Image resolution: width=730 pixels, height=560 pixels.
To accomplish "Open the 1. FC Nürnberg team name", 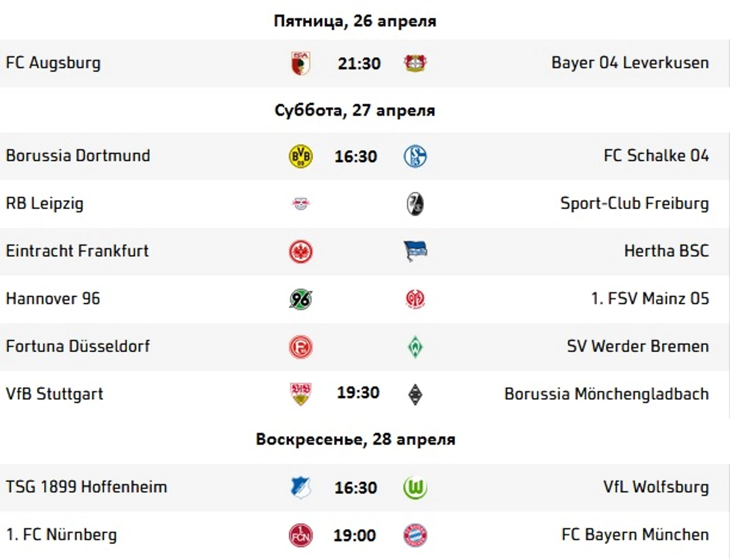I will pyautogui.click(x=61, y=535).
